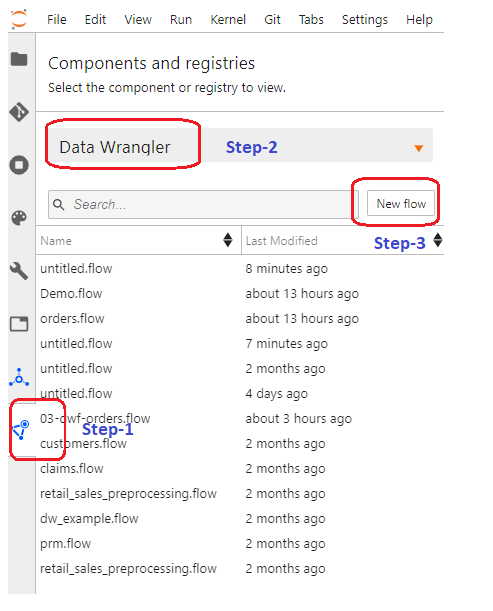Image resolution: width=493 pixels, height=611 pixels.
Task: Open the Kernel menu
Action: click(228, 19)
